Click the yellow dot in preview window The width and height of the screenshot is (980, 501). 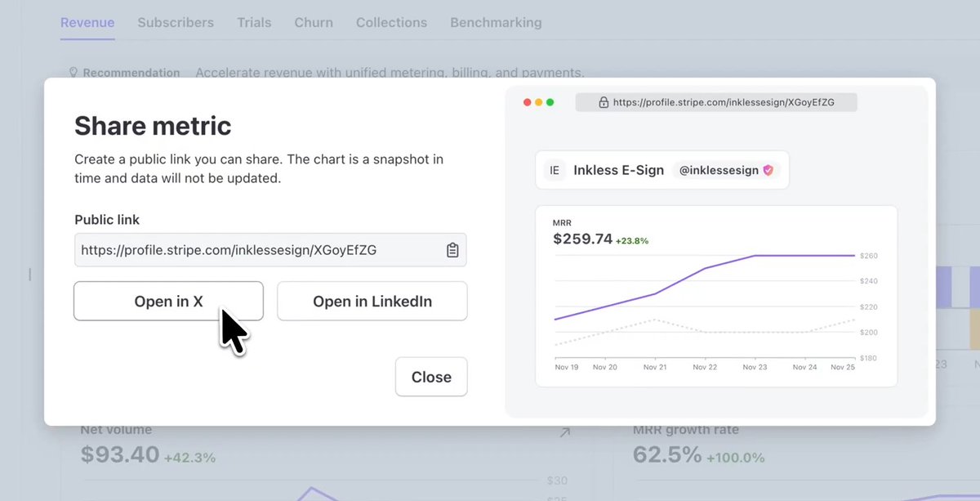tap(539, 103)
